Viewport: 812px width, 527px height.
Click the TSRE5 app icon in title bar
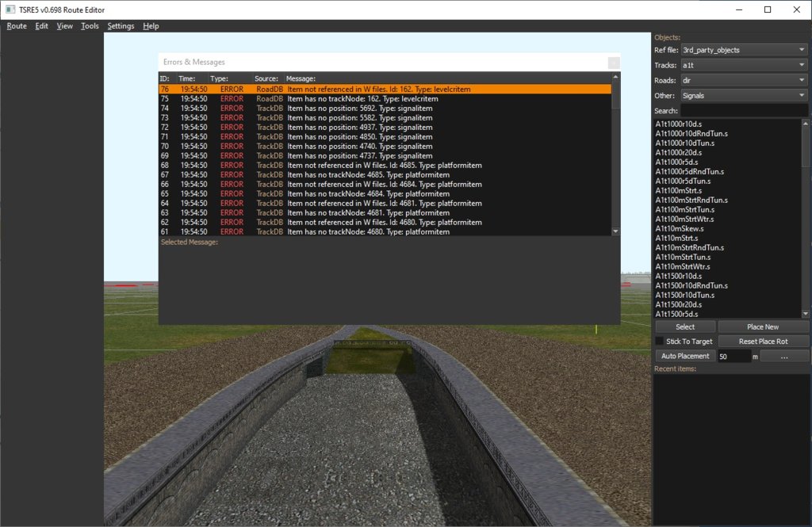[10, 10]
